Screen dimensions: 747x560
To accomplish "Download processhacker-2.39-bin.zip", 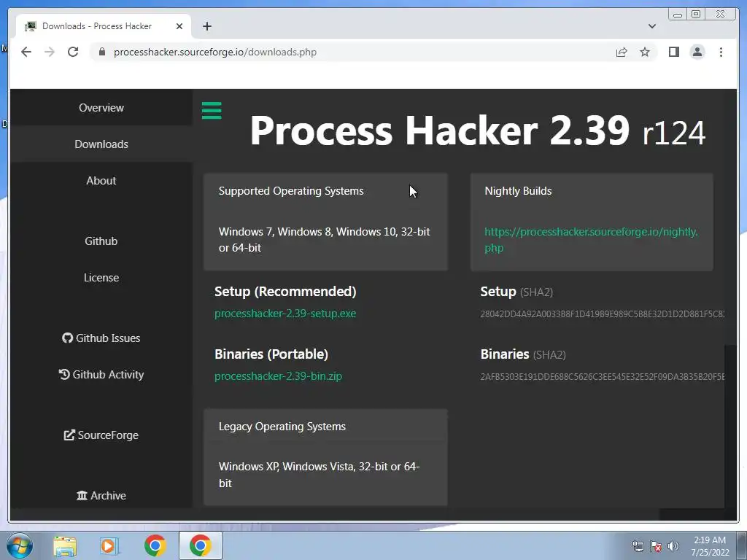I will 278,376.
